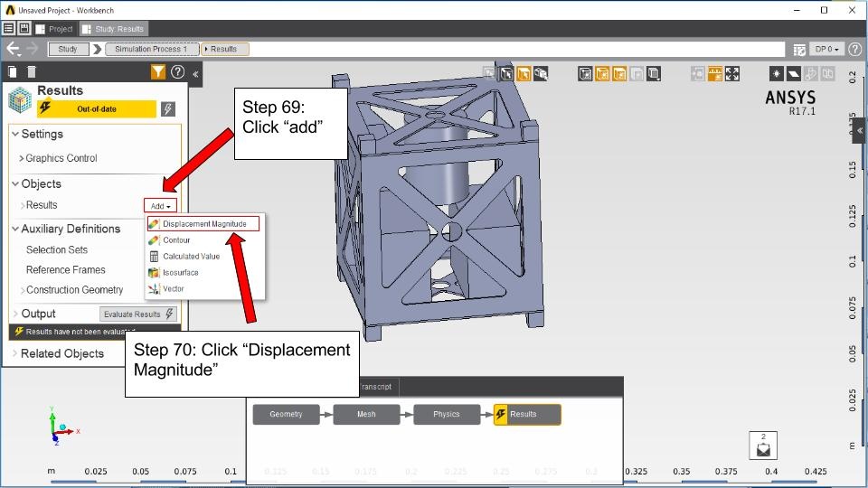Collapse the Auxiliary Definitions section
Screen dimensions: 868x488
pyautogui.click(x=15, y=229)
